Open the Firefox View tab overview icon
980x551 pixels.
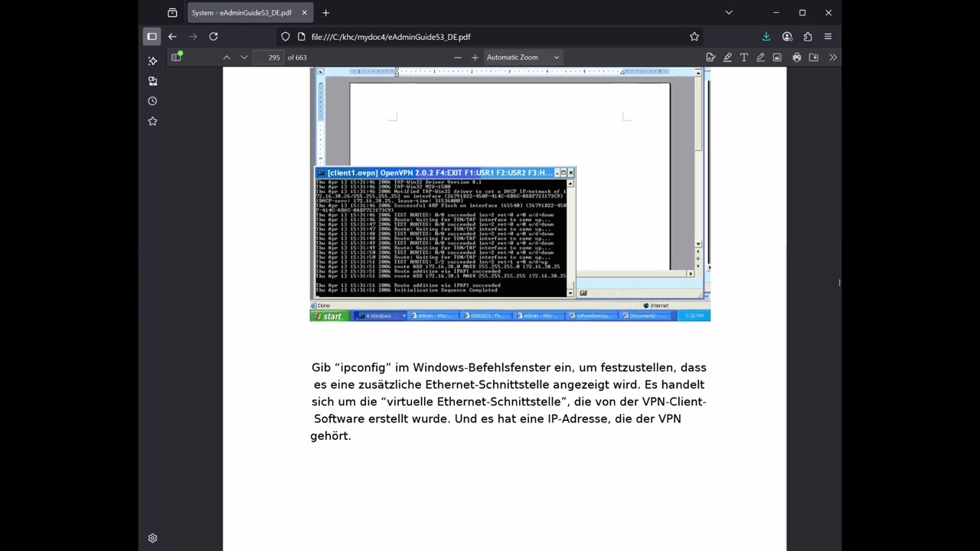tap(172, 13)
